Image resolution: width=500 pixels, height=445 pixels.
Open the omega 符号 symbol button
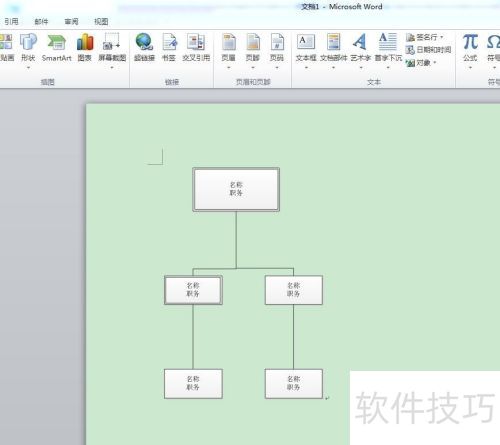click(494, 48)
